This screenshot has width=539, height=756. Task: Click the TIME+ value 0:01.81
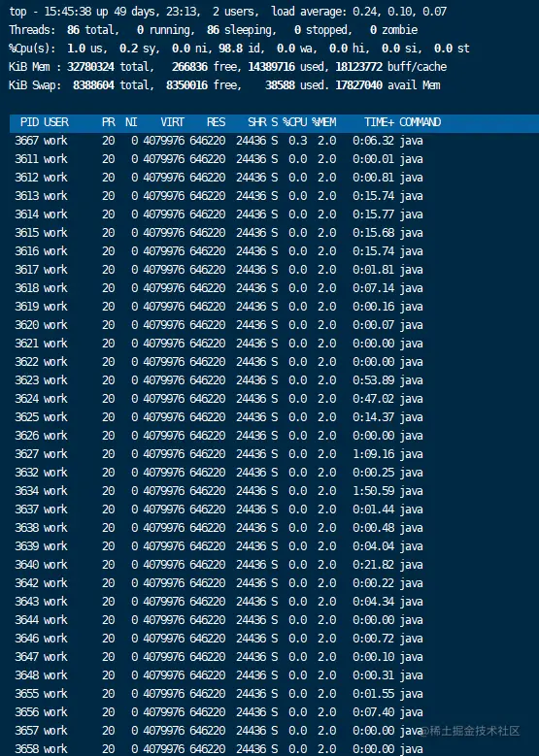coord(374,270)
